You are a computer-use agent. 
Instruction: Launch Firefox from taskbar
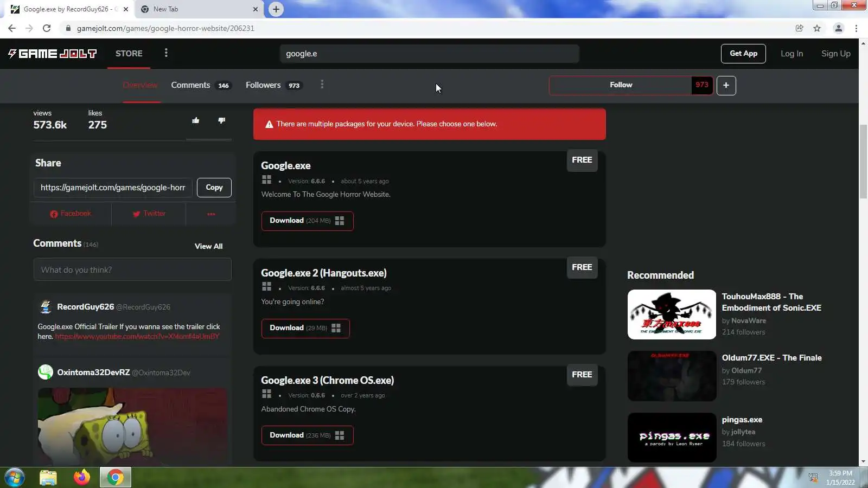82,478
